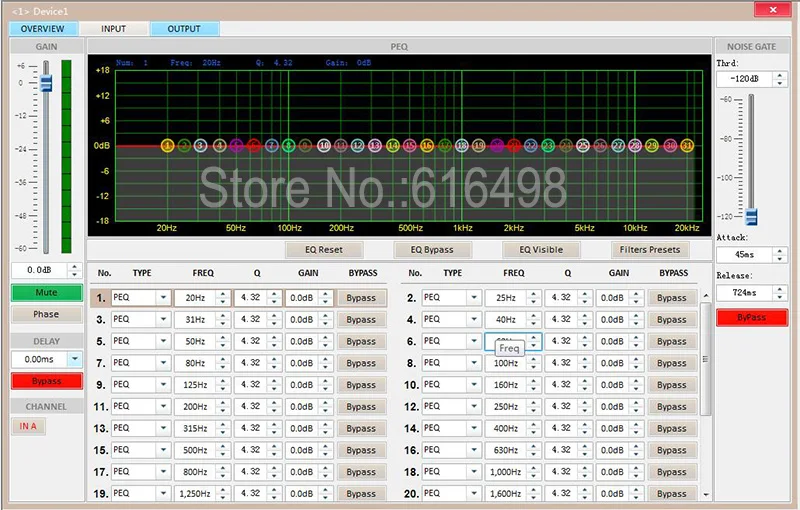Open Filters Presets
Screen dimensions: 800x510
[650, 250]
